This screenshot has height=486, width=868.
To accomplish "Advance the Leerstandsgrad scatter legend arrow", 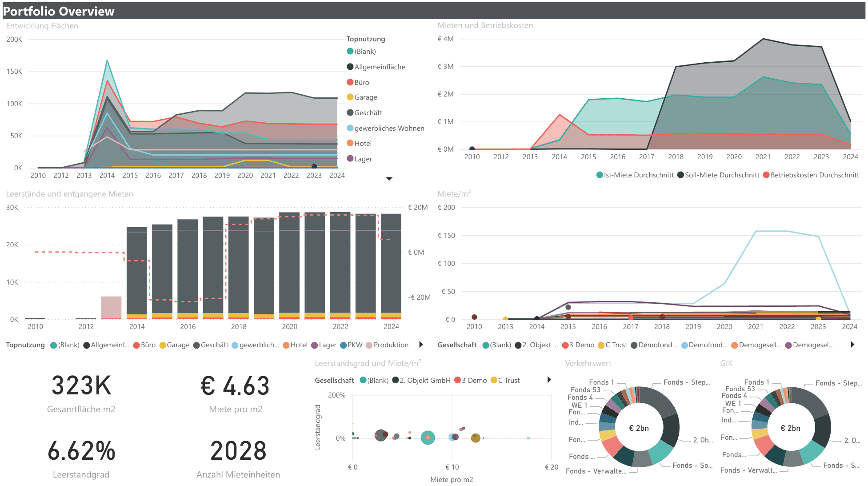I will pyautogui.click(x=549, y=380).
